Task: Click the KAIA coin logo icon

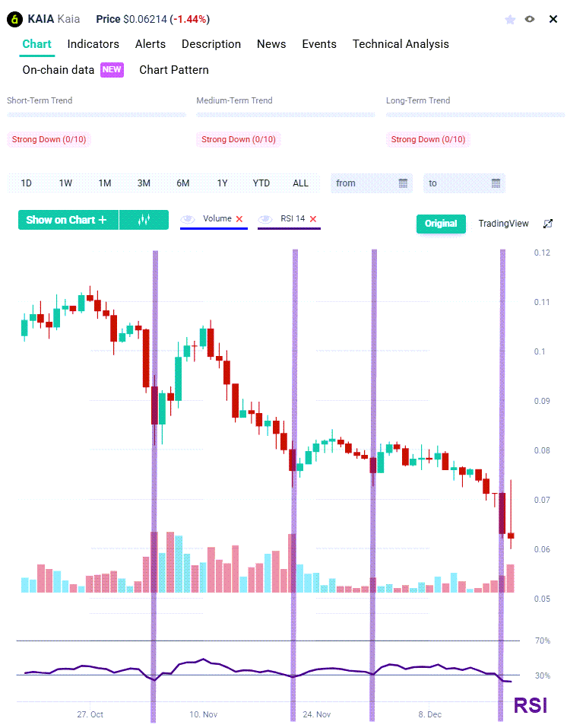Action: (x=14, y=18)
